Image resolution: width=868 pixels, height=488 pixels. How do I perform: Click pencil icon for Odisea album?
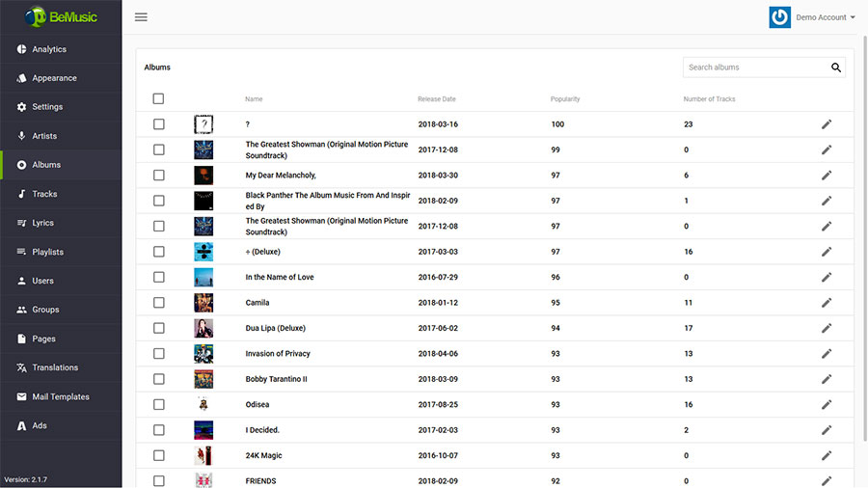click(x=826, y=405)
